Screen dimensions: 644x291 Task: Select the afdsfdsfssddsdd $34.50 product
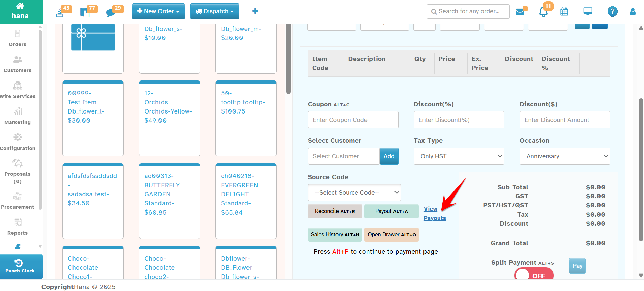(93, 201)
